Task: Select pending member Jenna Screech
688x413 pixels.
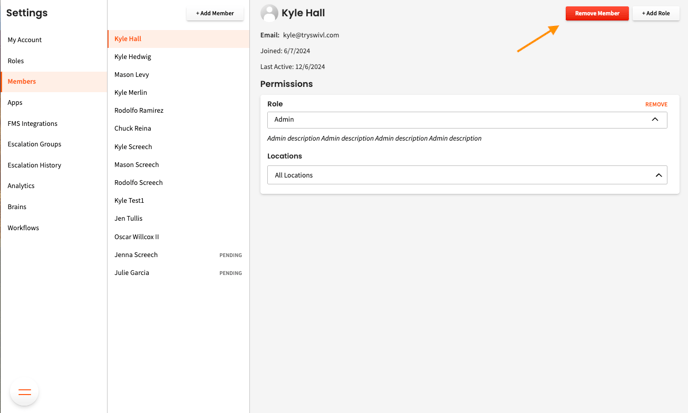Action: coord(136,255)
